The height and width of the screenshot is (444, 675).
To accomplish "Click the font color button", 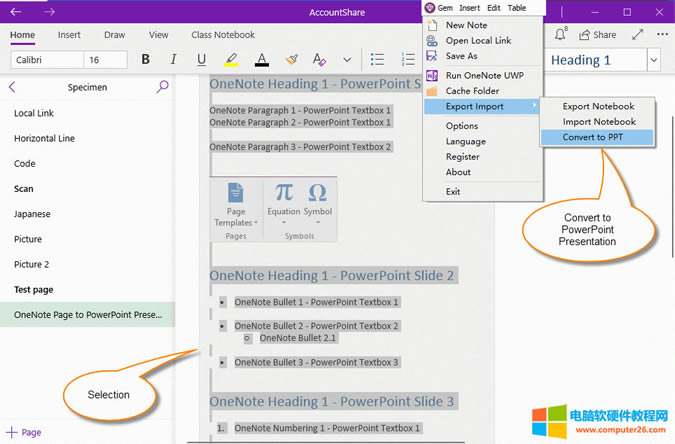I will pyautogui.click(x=261, y=60).
